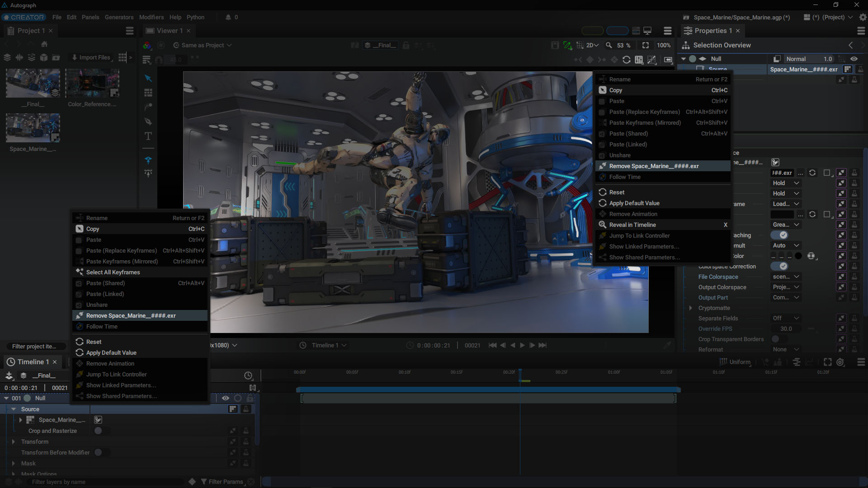Open the 2D view mode dropdown
868x488 pixels.
(592, 45)
